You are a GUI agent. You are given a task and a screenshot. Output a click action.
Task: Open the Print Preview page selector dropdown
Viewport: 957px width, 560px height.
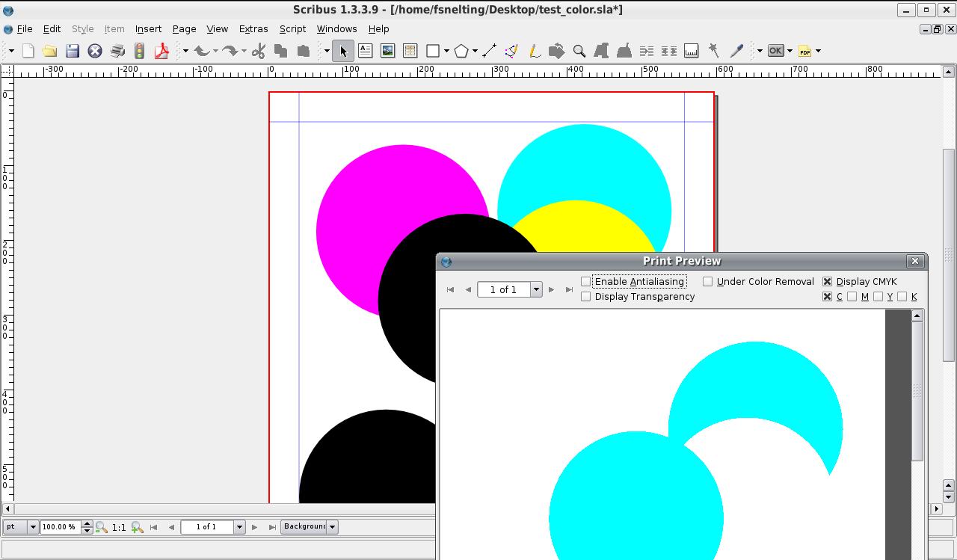click(536, 289)
